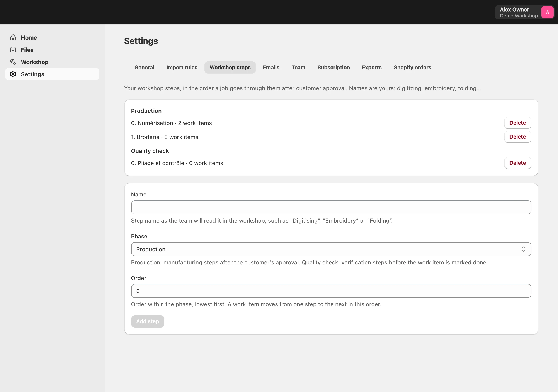Click the Workshop wrench icon
558x392 pixels.
13,62
